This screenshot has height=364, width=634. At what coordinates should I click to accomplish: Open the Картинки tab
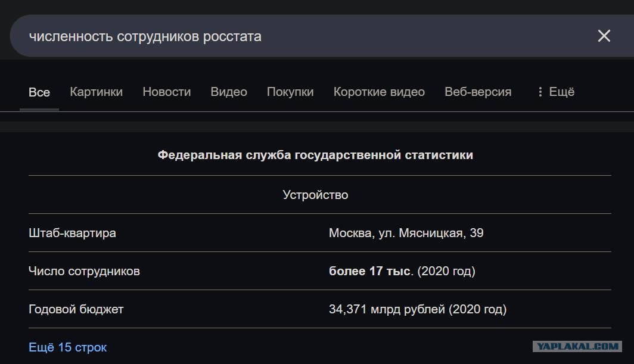click(x=97, y=92)
